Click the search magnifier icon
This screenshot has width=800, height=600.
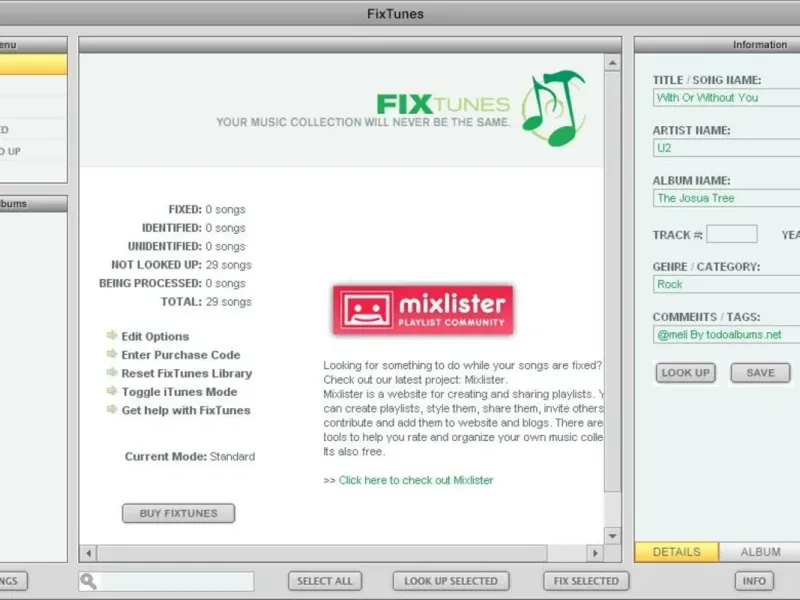(x=88, y=581)
